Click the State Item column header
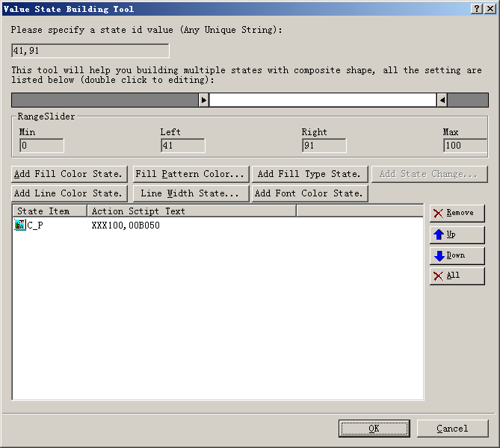Viewport: 500px width, 448px height. coord(50,211)
